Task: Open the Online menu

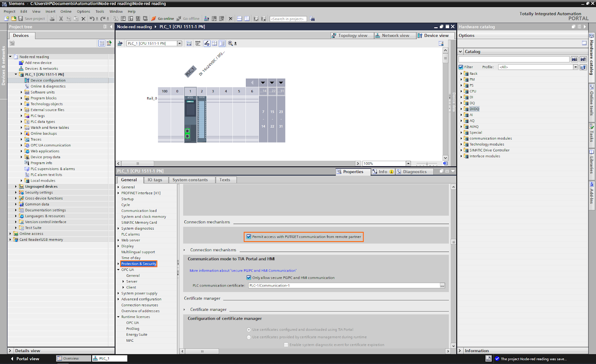Action: [66, 12]
